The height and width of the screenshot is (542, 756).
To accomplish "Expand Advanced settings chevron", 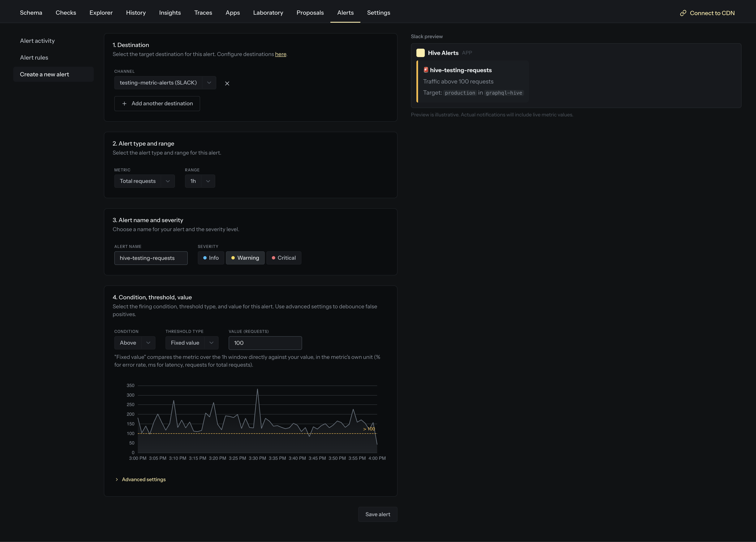I will click(117, 479).
